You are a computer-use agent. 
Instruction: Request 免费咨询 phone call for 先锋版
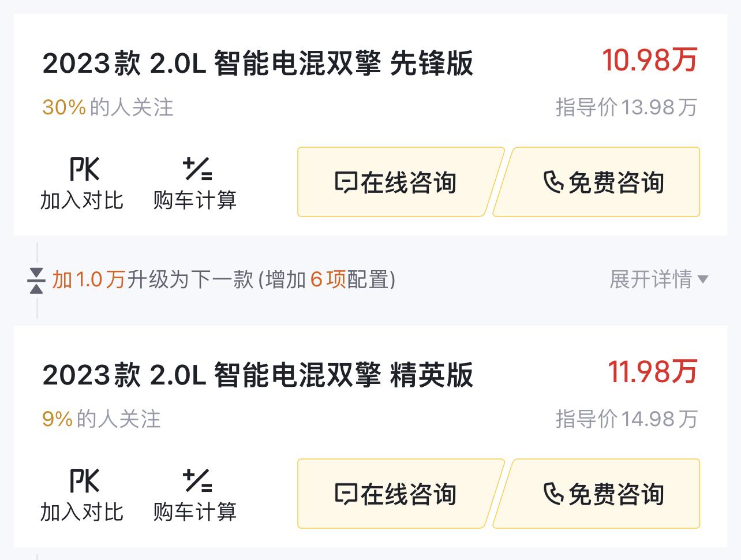[600, 182]
